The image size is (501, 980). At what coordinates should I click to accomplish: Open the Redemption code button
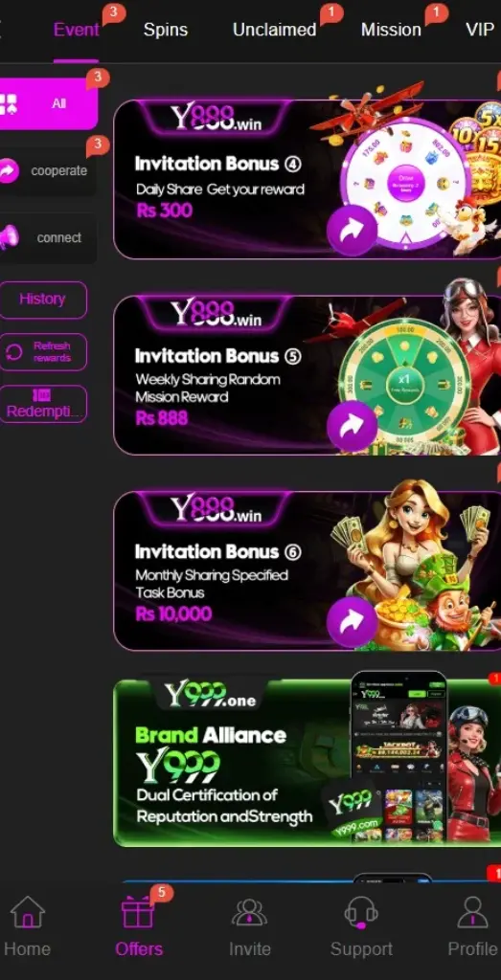(x=42, y=404)
